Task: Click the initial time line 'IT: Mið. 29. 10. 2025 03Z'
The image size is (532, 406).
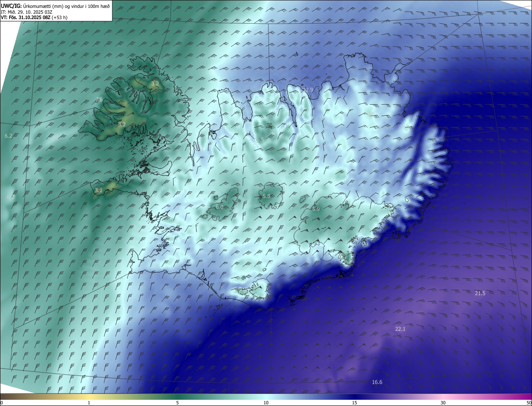Action: 27,12
